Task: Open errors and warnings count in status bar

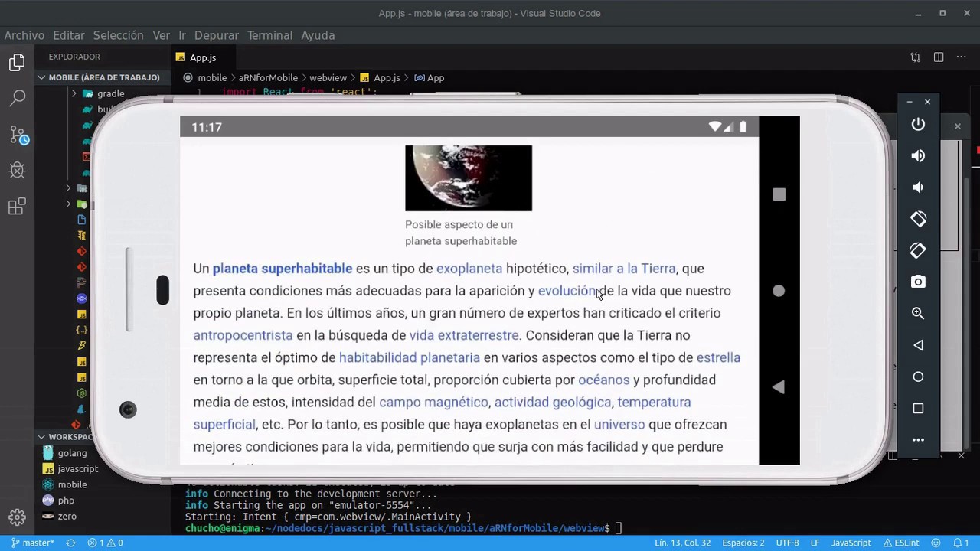Action: tap(105, 543)
